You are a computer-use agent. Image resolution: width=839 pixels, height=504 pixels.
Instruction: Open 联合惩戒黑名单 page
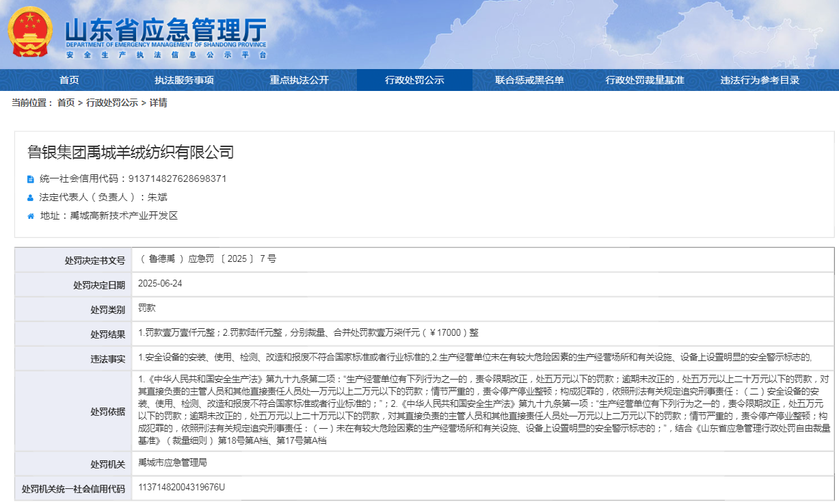(529, 80)
